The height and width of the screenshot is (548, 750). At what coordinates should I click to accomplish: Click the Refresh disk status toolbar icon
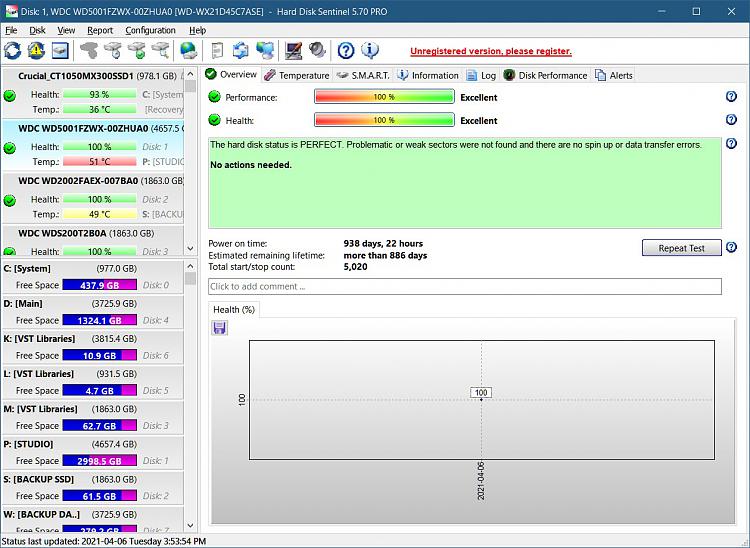[x=12, y=50]
